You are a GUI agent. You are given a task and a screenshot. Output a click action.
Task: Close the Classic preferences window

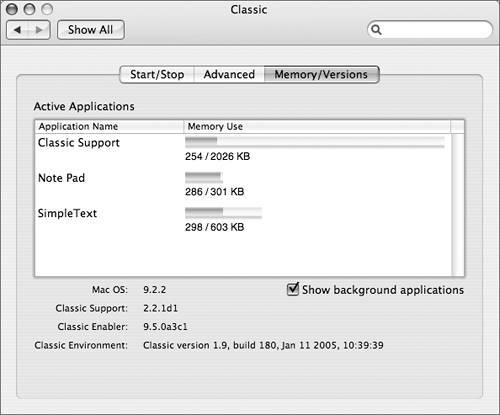coord(12,9)
